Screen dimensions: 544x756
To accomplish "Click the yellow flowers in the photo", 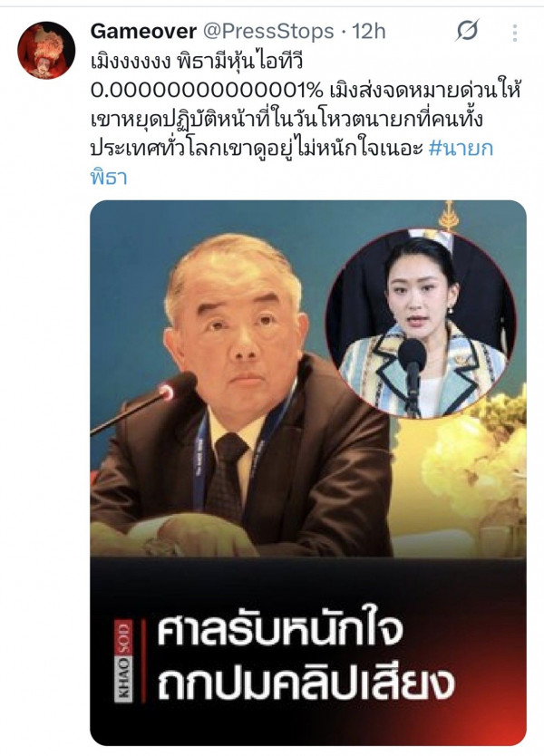I will click(475, 458).
